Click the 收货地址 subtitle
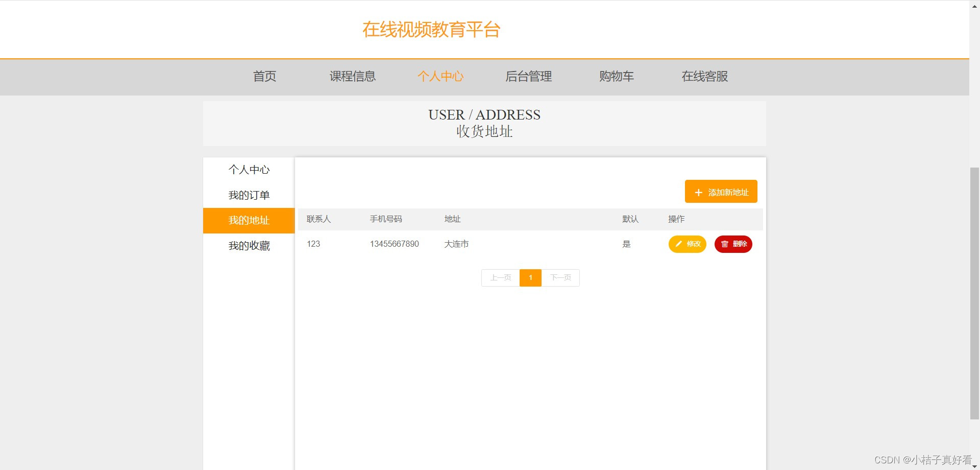Image resolution: width=980 pixels, height=470 pixels. pos(484,132)
